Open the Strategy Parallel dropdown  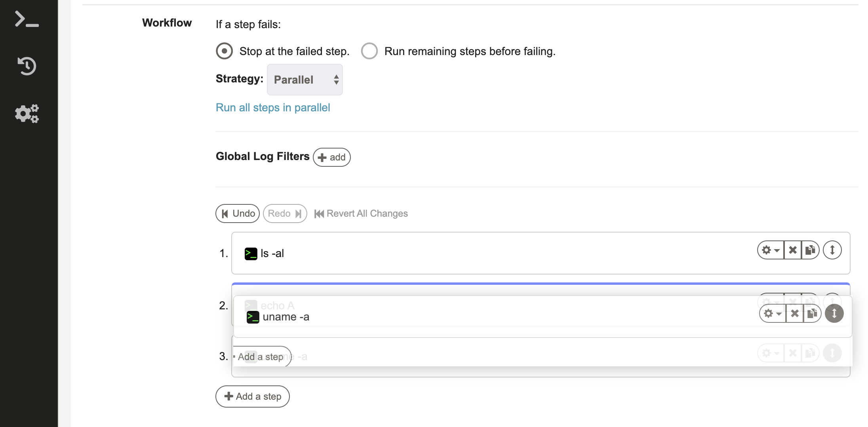pos(305,80)
